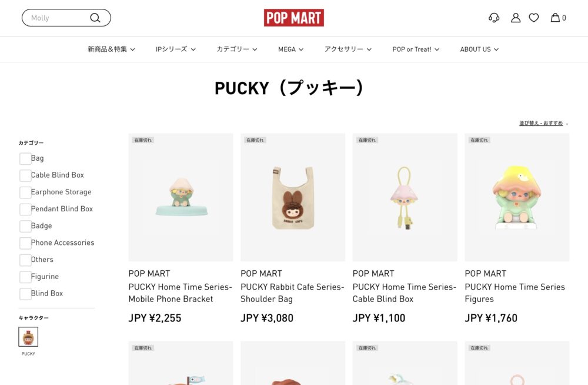588x385 pixels.
Task: Open PUCKY Home Time Series Figures link
Action: point(514,293)
